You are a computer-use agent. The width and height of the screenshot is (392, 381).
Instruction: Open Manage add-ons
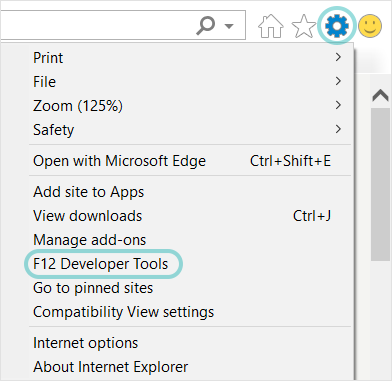(190, 240)
